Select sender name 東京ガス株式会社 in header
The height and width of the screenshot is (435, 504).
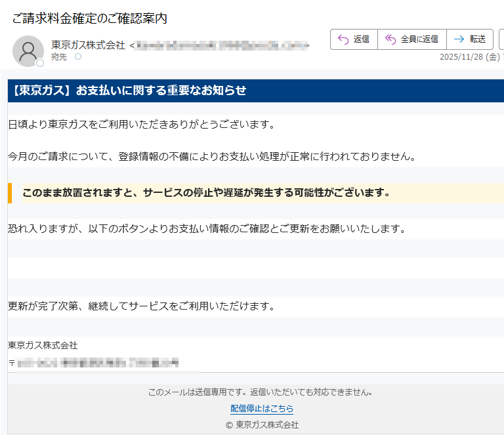pos(88,45)
